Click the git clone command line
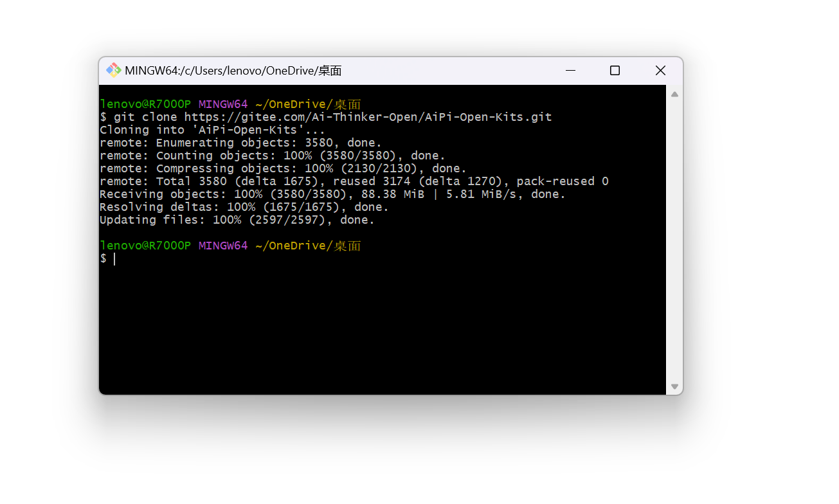The image size is (839, 504). click(326, 117)
